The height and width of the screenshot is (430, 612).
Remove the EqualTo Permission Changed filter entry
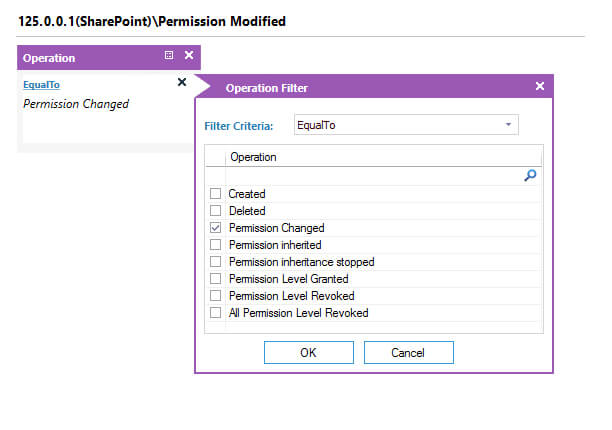(x=182, y=82)
